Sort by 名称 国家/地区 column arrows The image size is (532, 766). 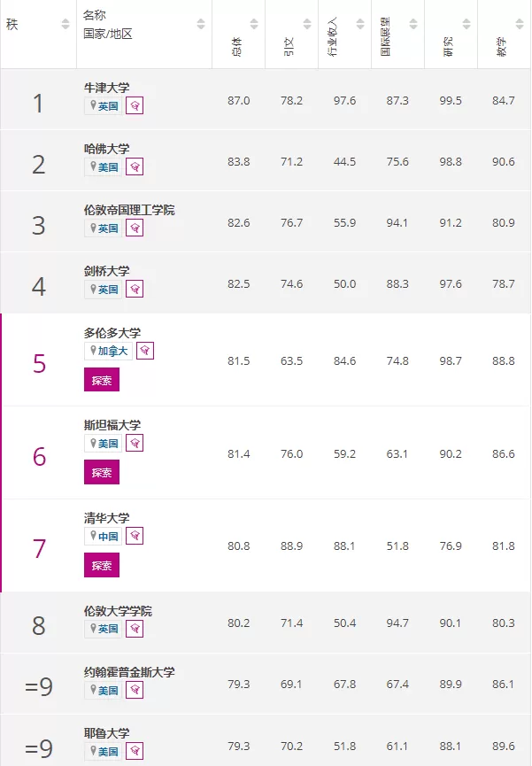click(x=201, y=23)
